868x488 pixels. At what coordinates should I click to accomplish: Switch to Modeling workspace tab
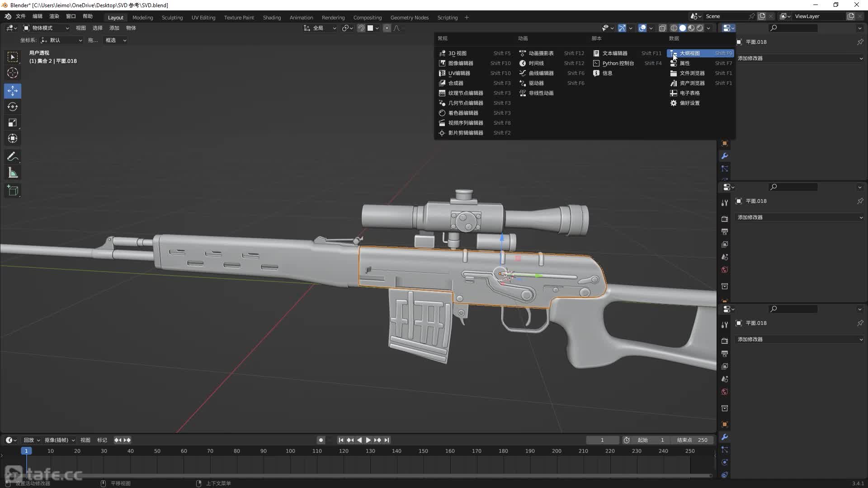coord(142,18)
